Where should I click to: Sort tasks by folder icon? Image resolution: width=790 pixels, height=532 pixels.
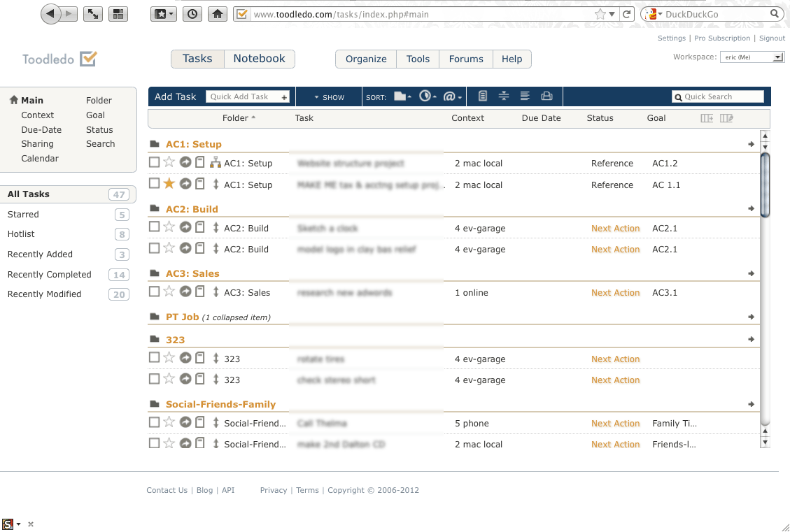(402, 96)
